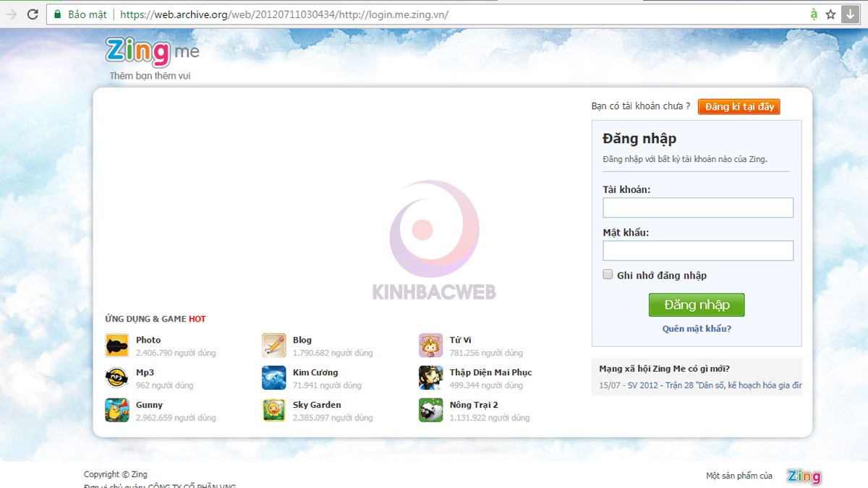Viewport: 868px width, 488px height.
Task: Click the 'Mạng xã hội Zing Me có gì mới?' heading
Action: (x=665, y=369)
